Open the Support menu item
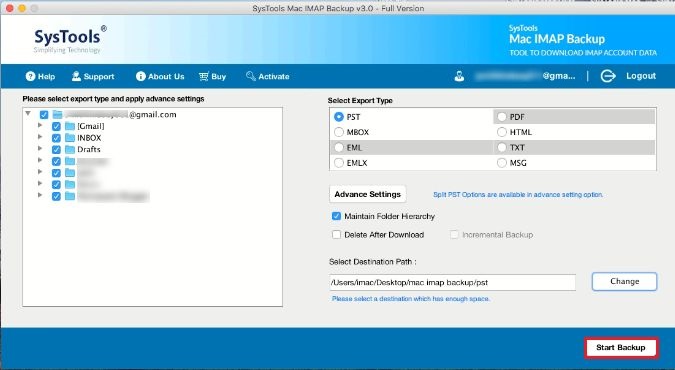The image size is (675, 370). (93, 77)
